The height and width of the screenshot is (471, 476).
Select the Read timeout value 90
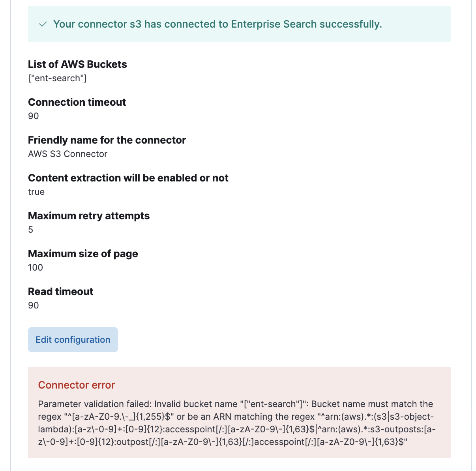[33, 305]
